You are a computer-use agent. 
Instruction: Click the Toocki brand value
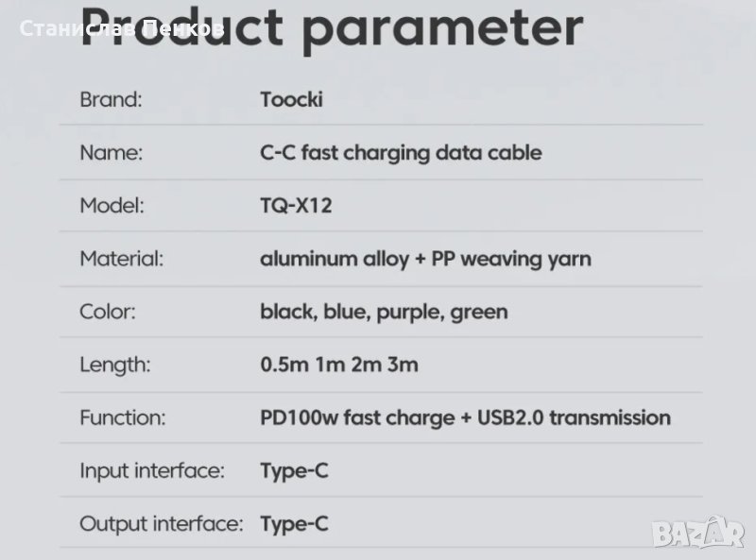(291, 99)
